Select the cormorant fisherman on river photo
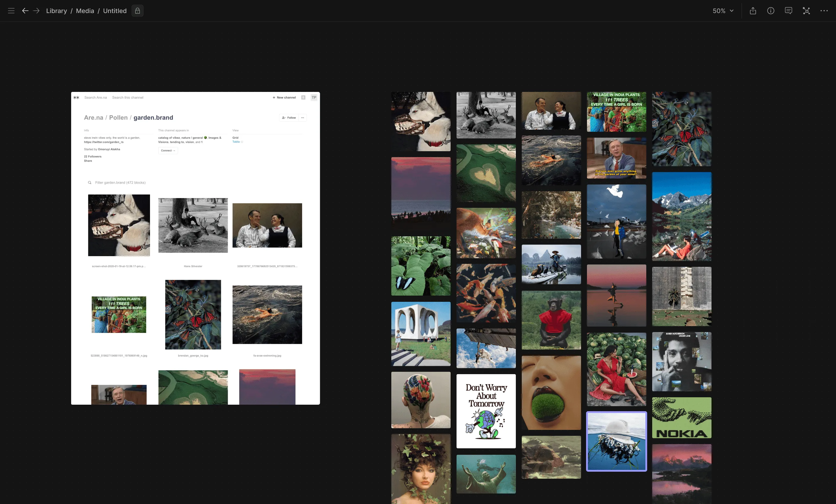Image resolution: width=836 pixels, height=504 pixels. [x=551, y=264]
